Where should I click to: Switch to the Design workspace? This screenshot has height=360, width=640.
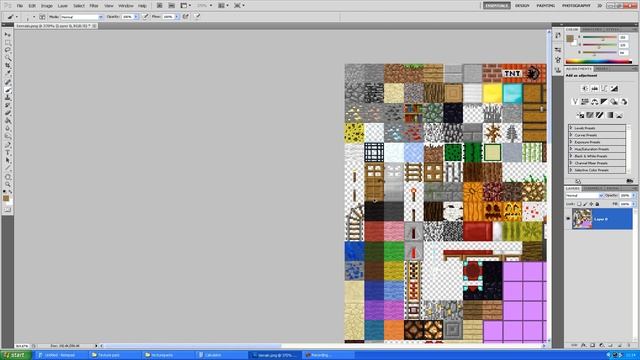click(522, 6)
